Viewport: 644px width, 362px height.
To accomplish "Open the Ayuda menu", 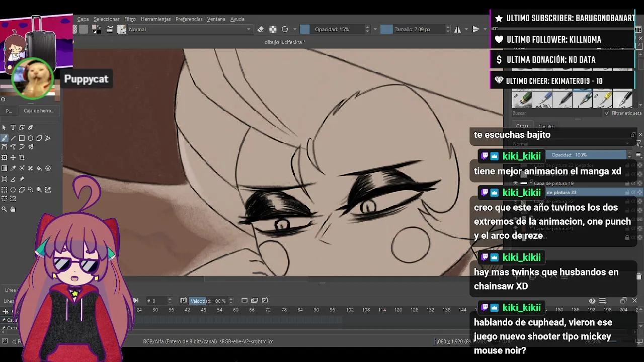I will [237, 19].
